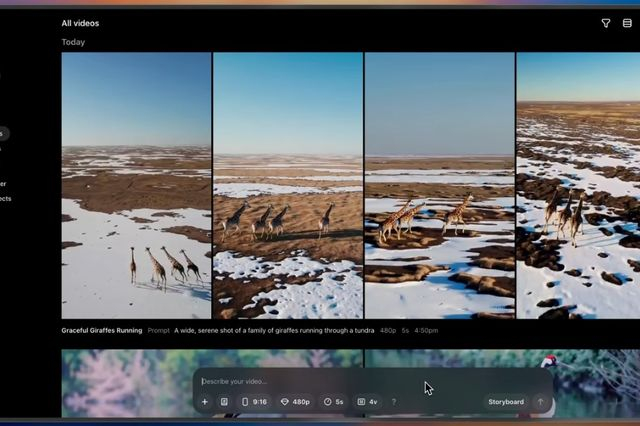The height and width of the screenshot is (426, 640).
Task: Expand the 5s duration selector
Action: tap(333, 402)
